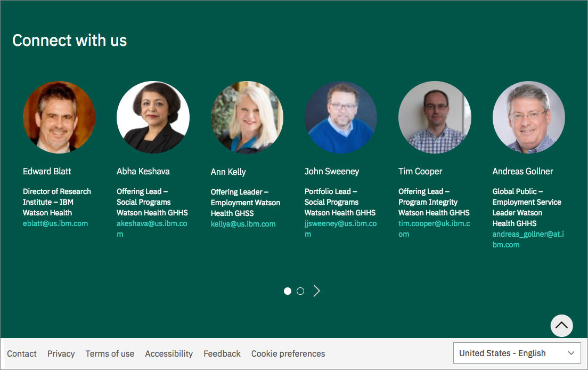Click Ann Kelly's profile photo
Screen dimensions: 588x370
tap(247, 117)
